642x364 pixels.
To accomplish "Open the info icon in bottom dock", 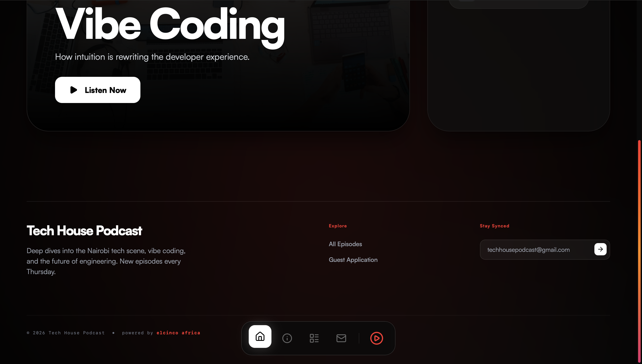I will [x=287, y=338].
